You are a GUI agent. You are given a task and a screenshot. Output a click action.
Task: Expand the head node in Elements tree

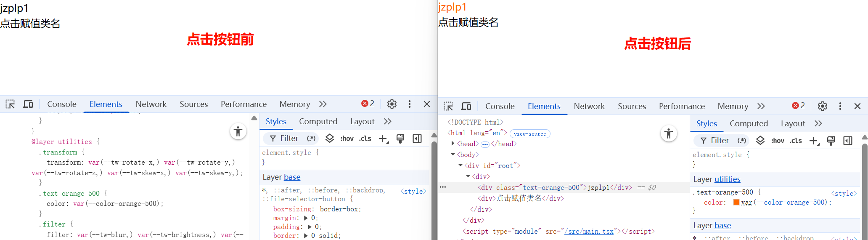coord(453,144)
